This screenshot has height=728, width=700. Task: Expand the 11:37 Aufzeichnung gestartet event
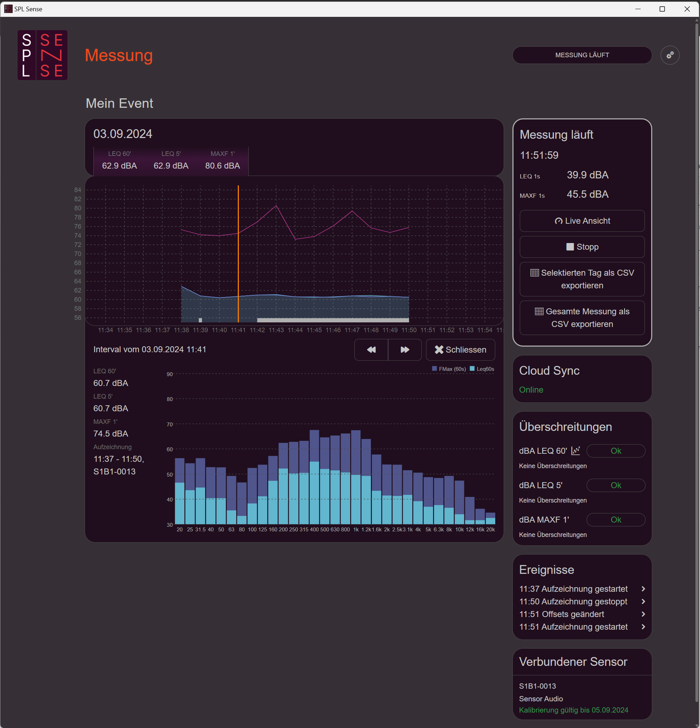(582, 589)
